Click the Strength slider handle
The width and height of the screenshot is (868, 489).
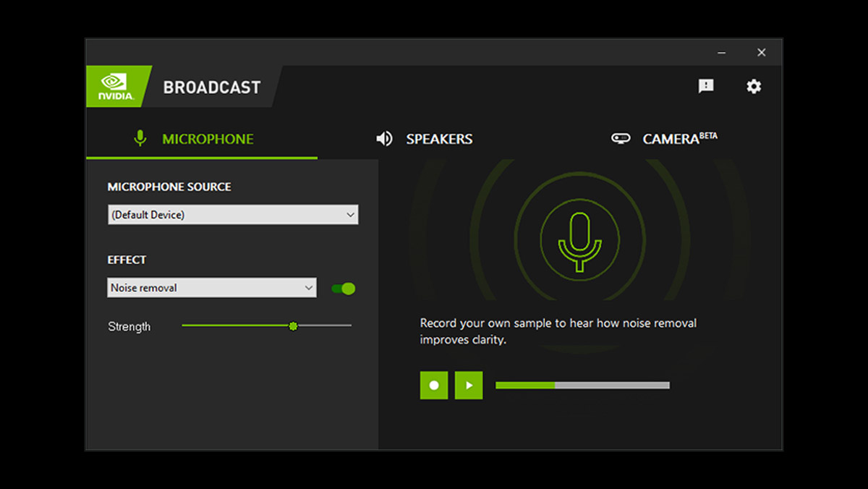[293, 326]
